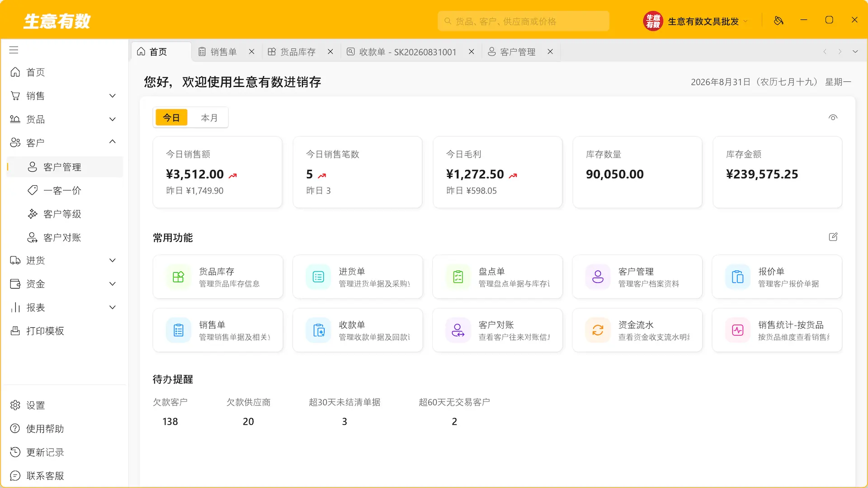Click the edit icon beside 常用功能
The image size is (868, 488).
[833, 237]
